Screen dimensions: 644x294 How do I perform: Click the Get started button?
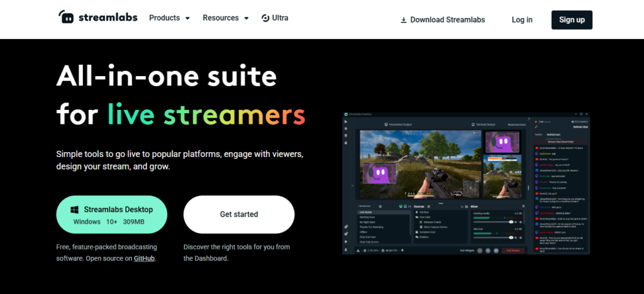pyautogui.click(x=239, y=214)
